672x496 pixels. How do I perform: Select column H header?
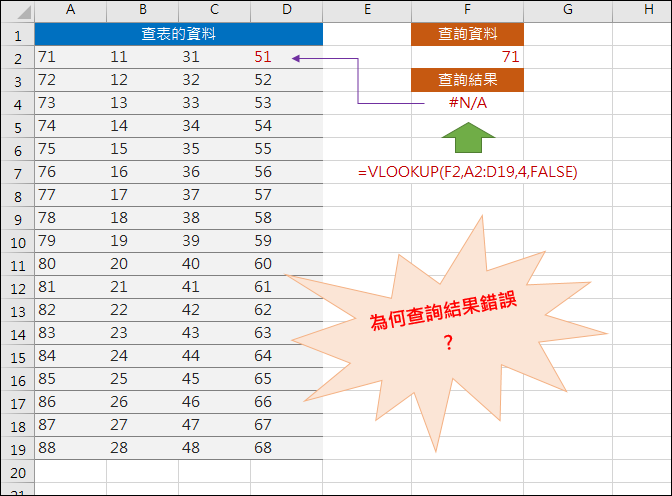click(642, 10)
